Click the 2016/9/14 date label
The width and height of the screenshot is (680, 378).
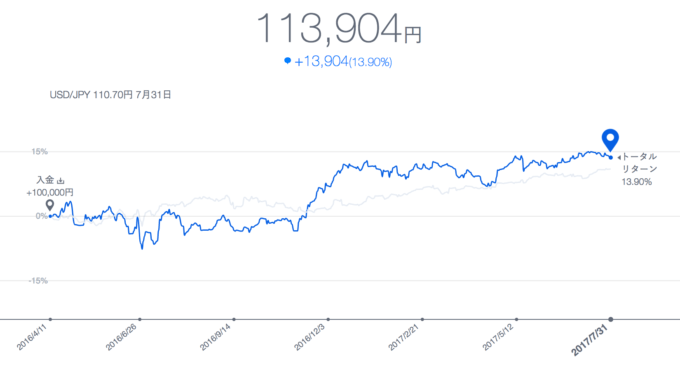pos(216,337)
